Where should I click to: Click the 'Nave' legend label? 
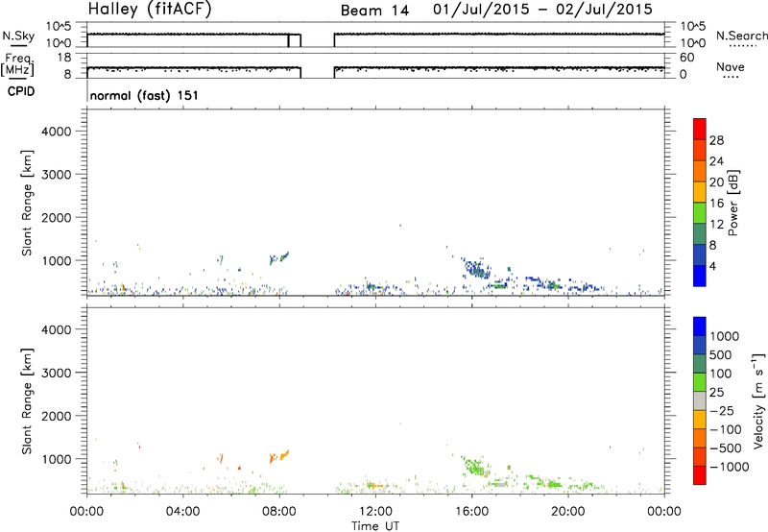731,66
